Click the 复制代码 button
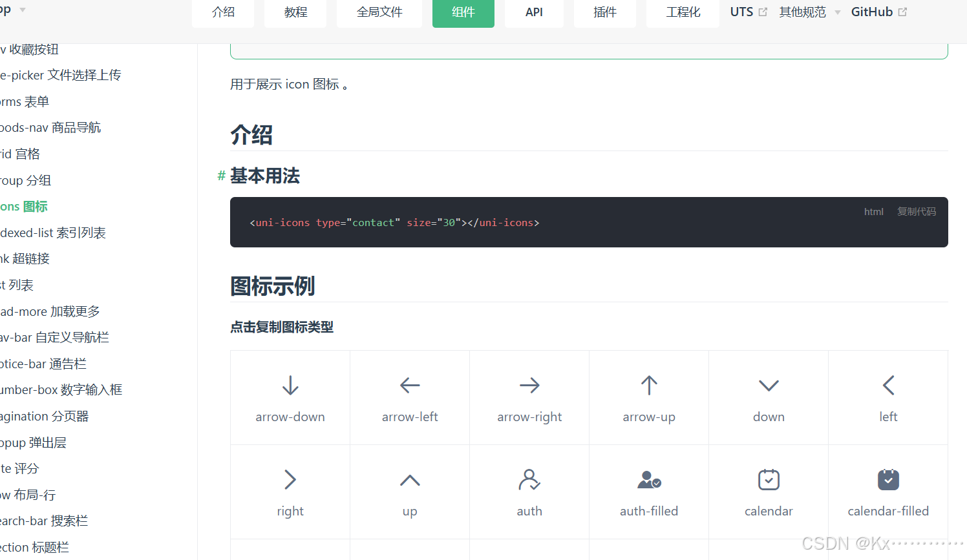Image resolution: width=967 pixels, height=560 pixels. (917, 211)
